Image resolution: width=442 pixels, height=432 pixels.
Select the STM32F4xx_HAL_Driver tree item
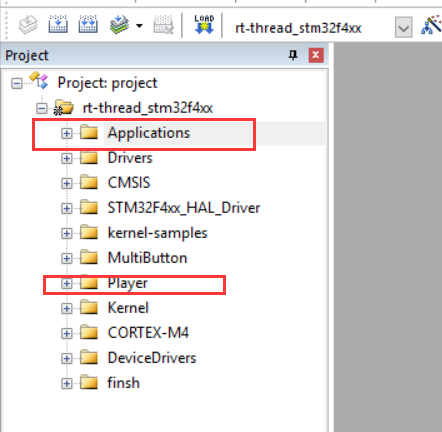tap(184, 208)
